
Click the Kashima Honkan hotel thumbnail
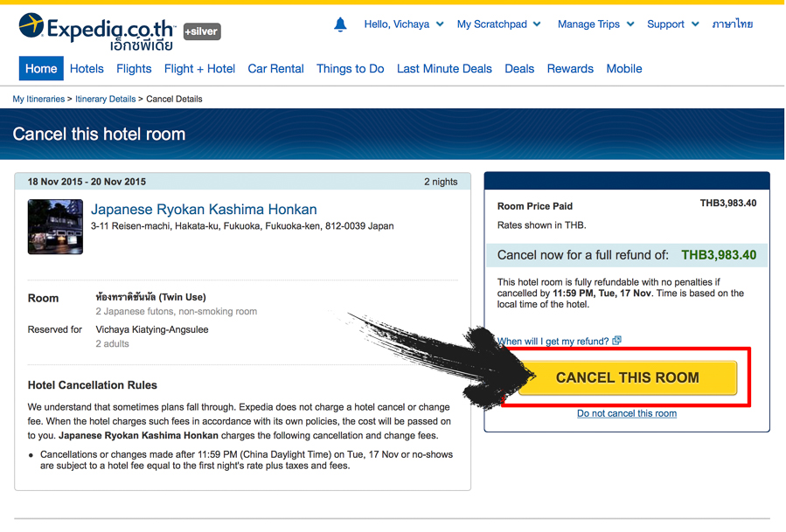coord(55,227)
